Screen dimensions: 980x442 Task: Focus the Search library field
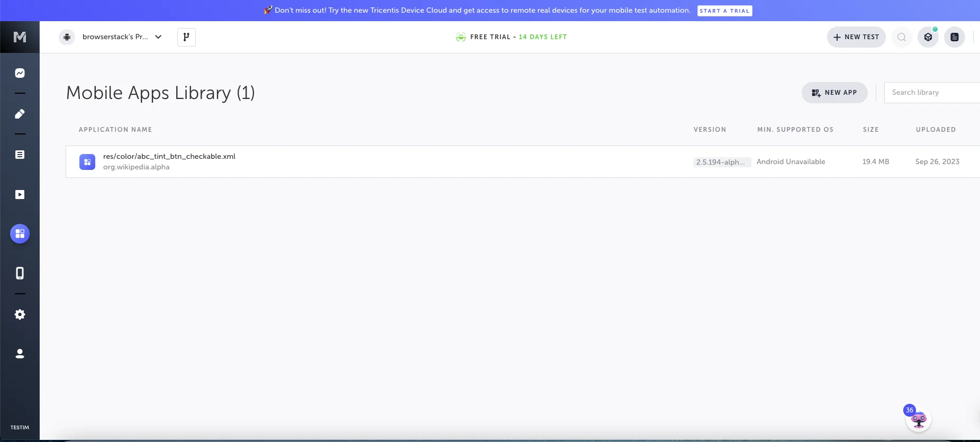932,93
